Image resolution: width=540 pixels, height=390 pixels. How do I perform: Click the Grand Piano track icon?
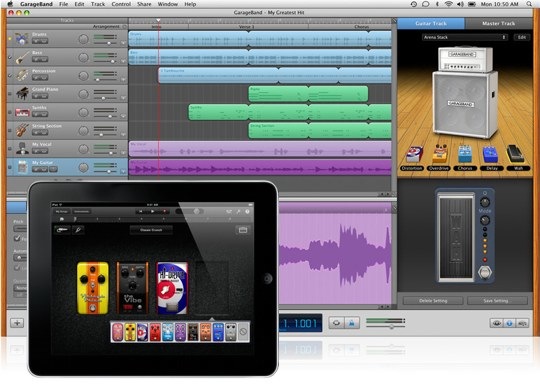tap(22, 94)
